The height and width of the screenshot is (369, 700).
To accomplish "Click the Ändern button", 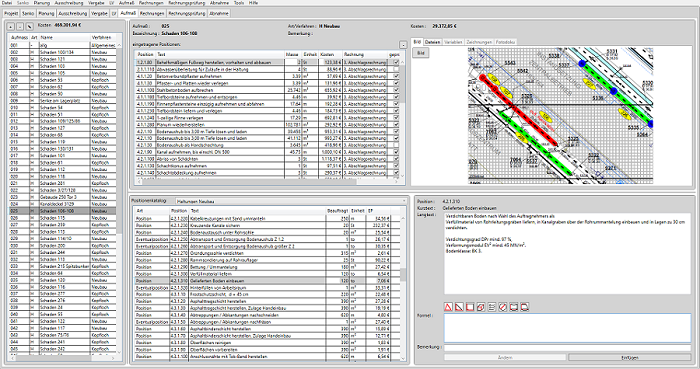I will 505,357.
